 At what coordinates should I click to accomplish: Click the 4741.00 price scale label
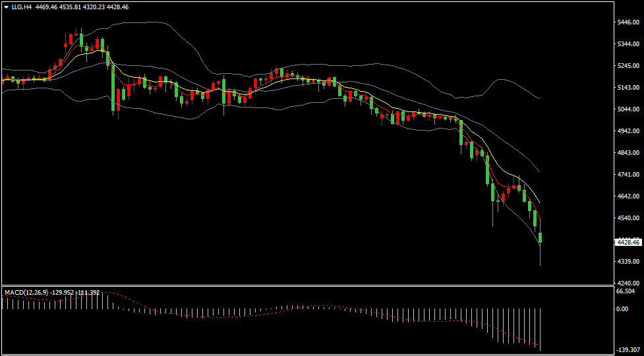(629, 175)
